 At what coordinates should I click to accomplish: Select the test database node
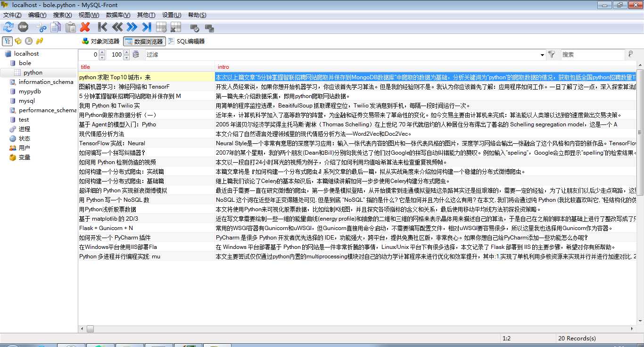(24, 120)
